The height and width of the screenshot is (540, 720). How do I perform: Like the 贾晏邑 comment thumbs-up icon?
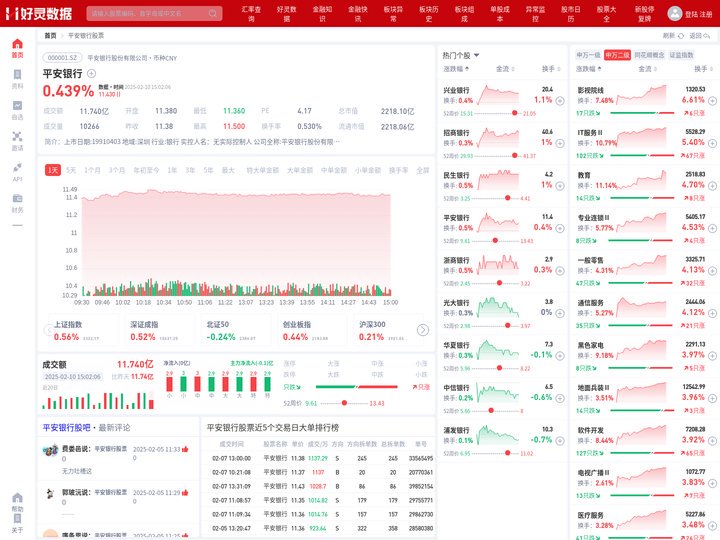[x=185, y=449]
